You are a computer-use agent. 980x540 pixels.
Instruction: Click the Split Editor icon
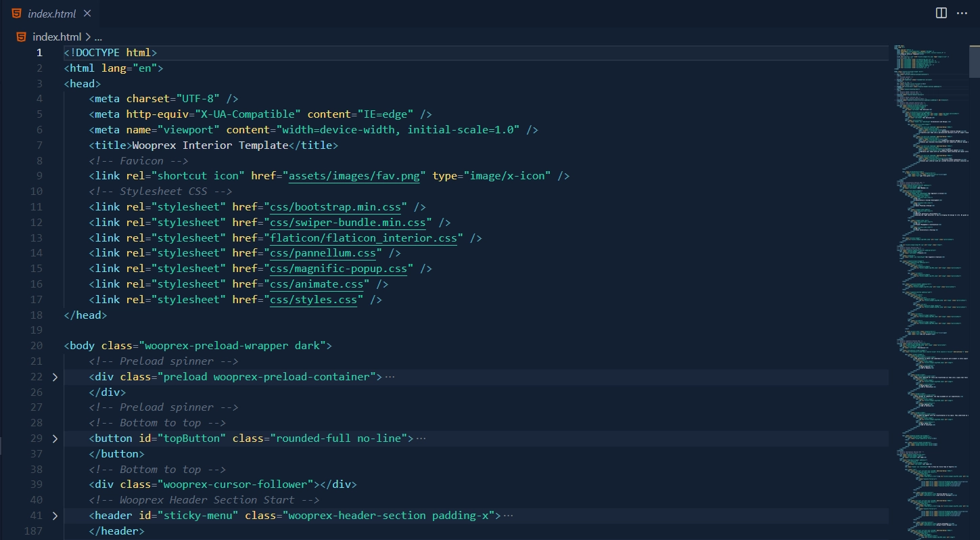pyautogui.click(x=941, y=13)
